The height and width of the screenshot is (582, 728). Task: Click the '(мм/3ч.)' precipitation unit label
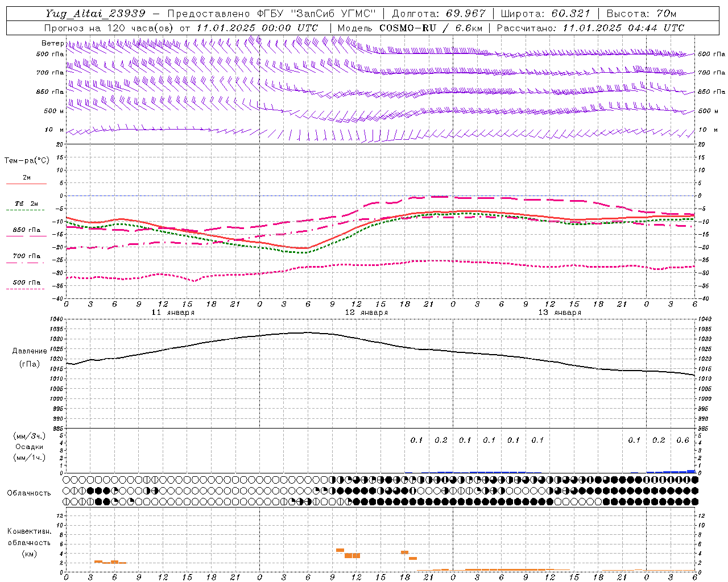pos(30,436)
